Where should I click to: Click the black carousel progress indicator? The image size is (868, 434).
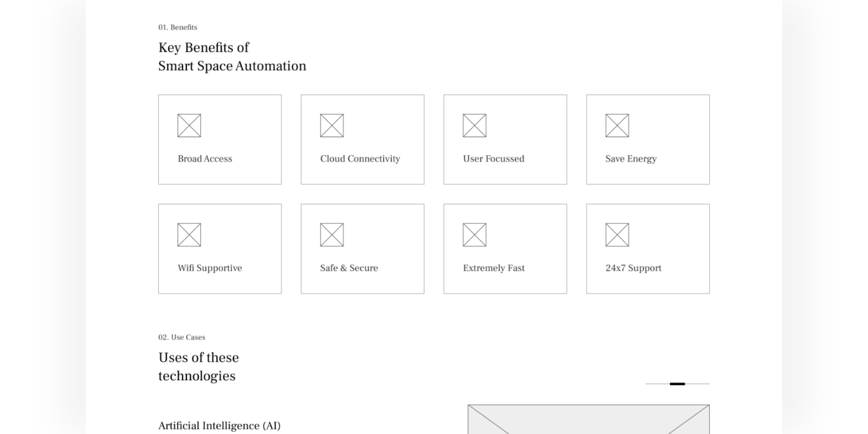(x=677, y=384)
